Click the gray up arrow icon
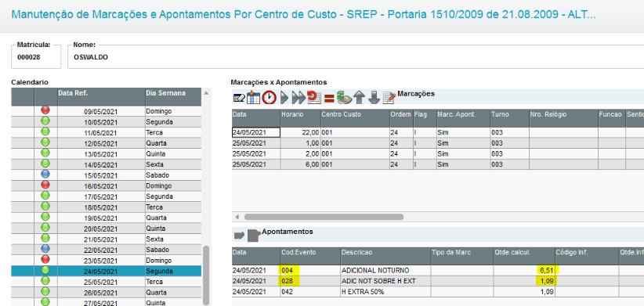This screenshot has height=306, width=644. tap(359, 98)
